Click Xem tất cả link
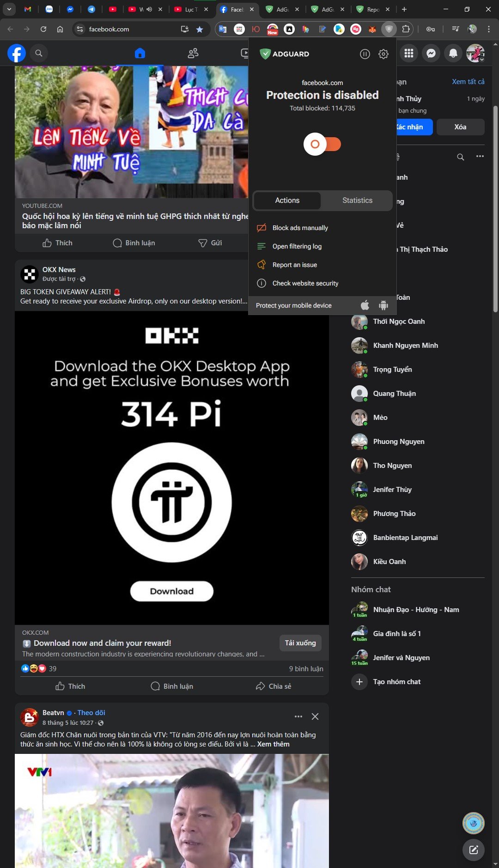The height and width of the screenshot is (868, 499). (x=468, y=81)
